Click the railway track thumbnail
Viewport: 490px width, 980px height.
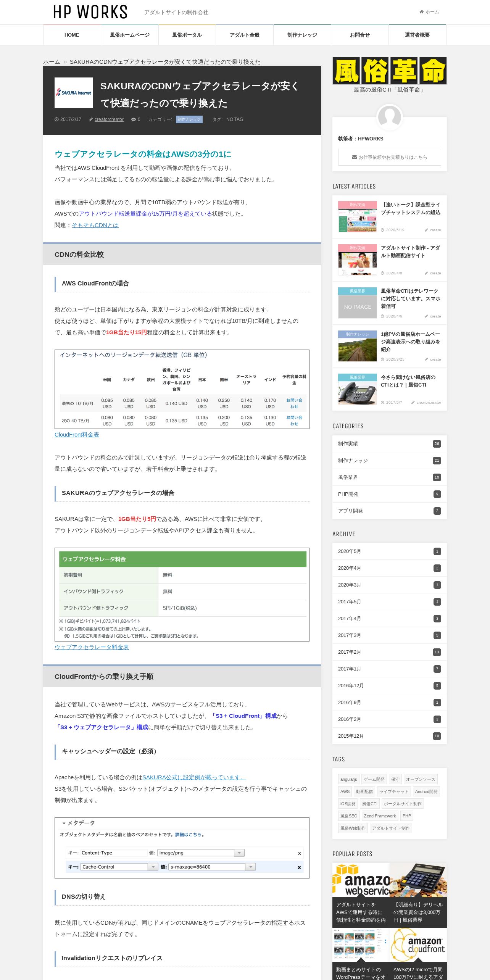click(x=358, y=350)
